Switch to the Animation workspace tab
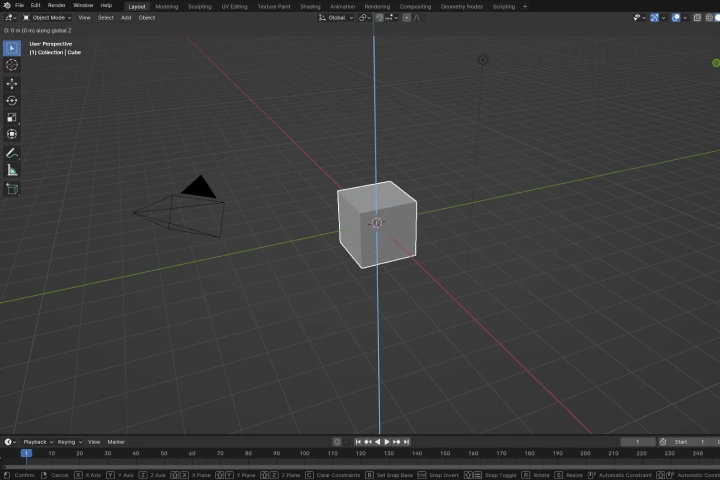 (x=343, y=6)
